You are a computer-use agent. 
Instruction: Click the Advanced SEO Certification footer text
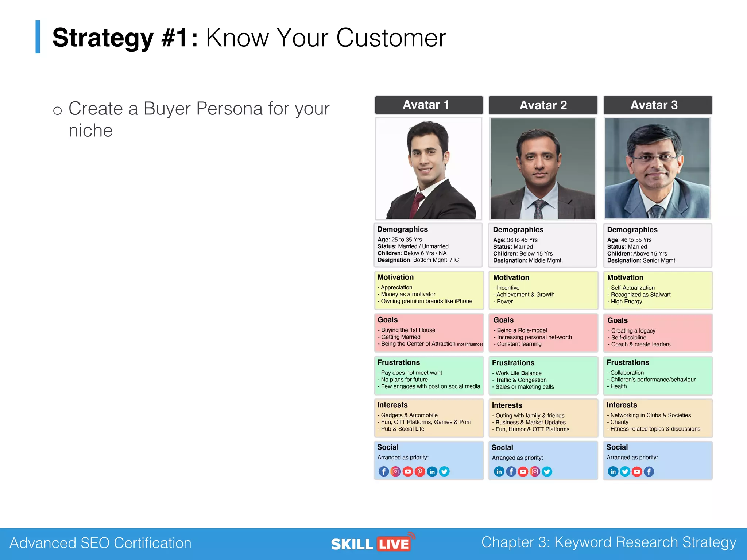(100, 543)
